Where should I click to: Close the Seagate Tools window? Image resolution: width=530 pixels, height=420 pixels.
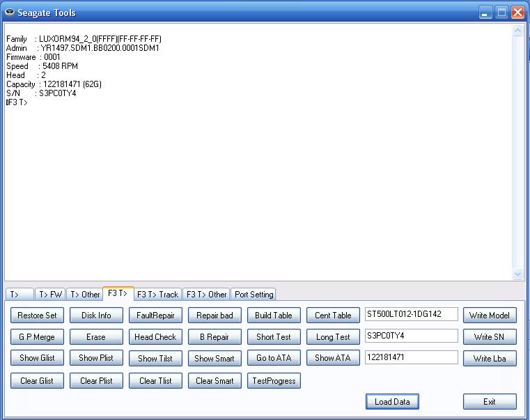pyautogui.click(x=517, y=13)
